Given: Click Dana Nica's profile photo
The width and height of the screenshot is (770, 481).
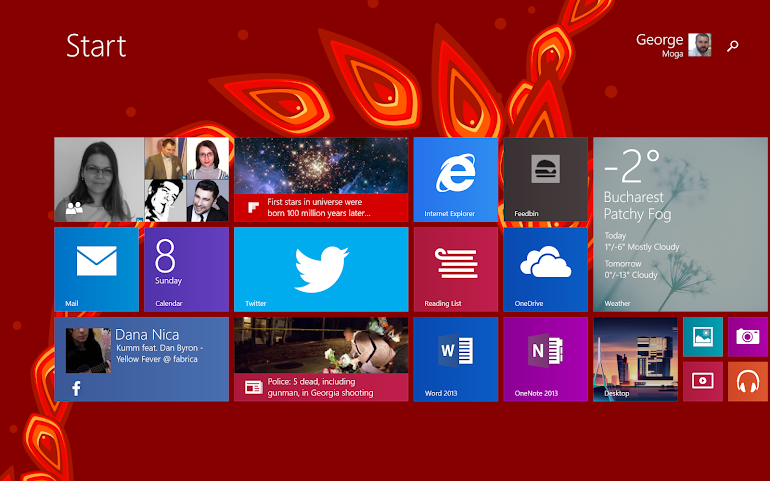Looking at the screenshot, I should click(x=88, y=350).
